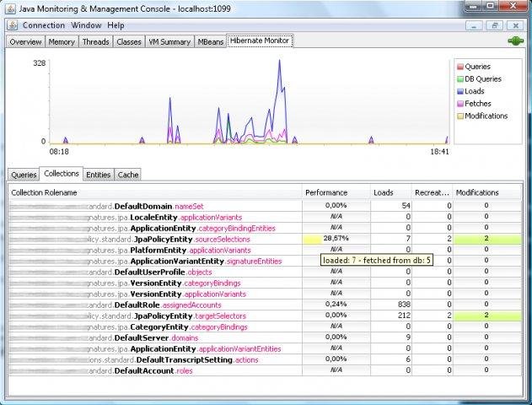
Task: Switch to the Threads tab
Action: coord(95,41)
